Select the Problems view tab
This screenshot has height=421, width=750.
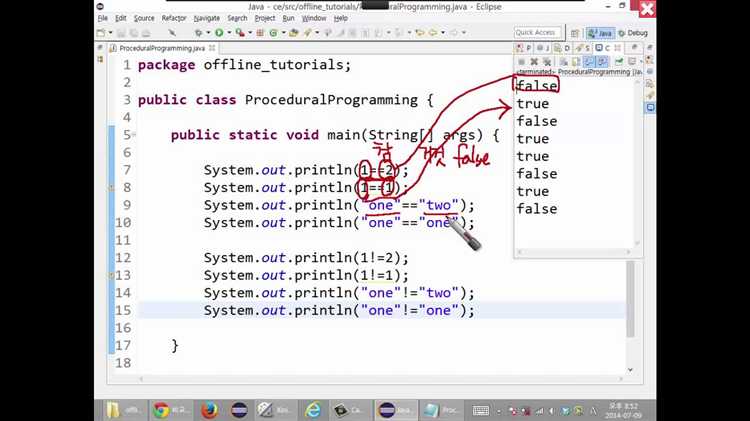click(x=524, y=48)
